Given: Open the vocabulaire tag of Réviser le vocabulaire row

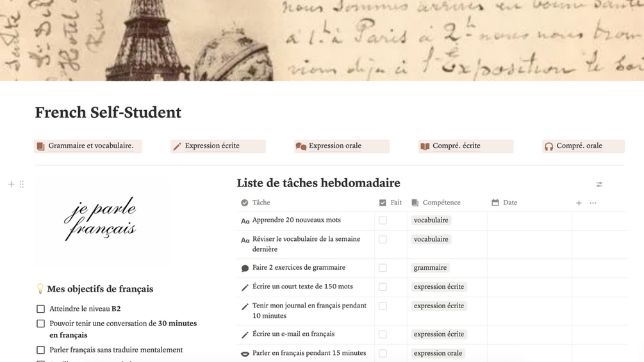Looking at the screenshot, I should click(431, 239).
